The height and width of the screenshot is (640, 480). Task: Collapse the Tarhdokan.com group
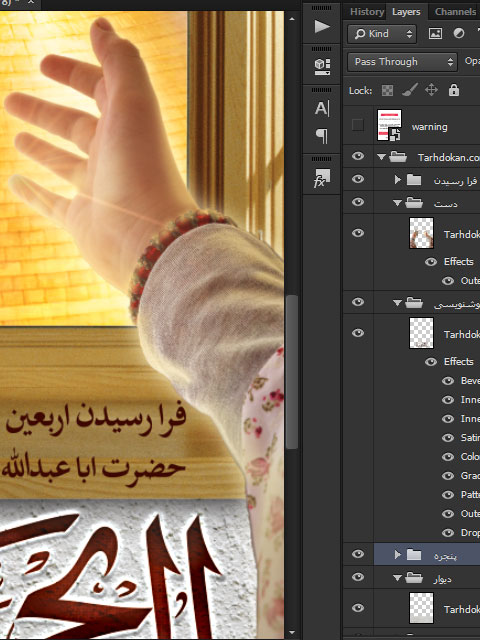click(x=381, y=157)
